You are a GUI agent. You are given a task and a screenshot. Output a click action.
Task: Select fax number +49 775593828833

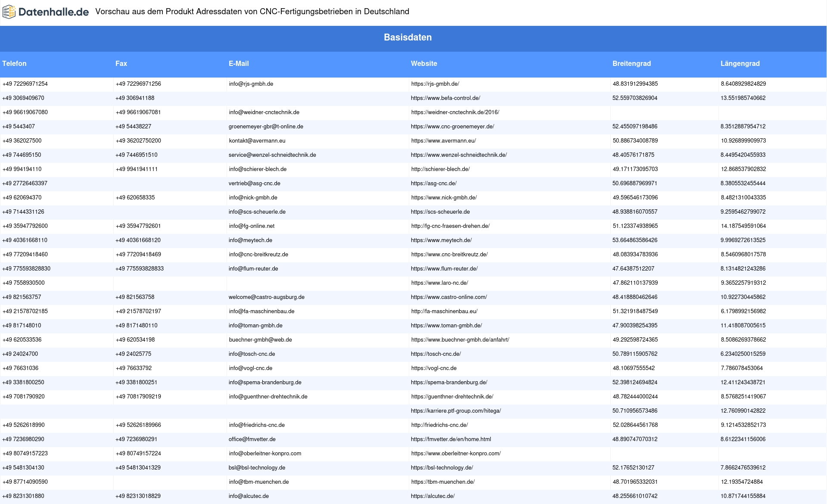pyautogui.click(x=140, y=269)
